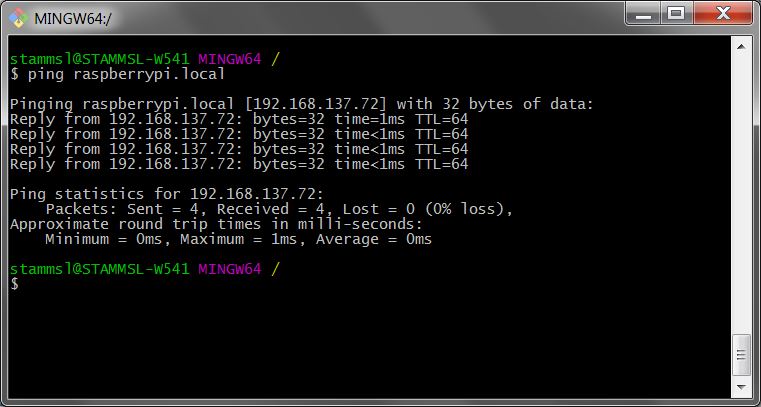Click the scrollbar down arrow

(x=741, y=389)
